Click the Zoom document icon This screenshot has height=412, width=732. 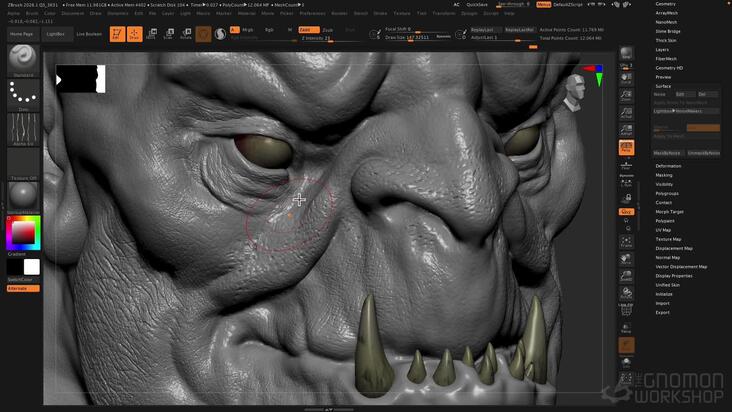point(626,96)
